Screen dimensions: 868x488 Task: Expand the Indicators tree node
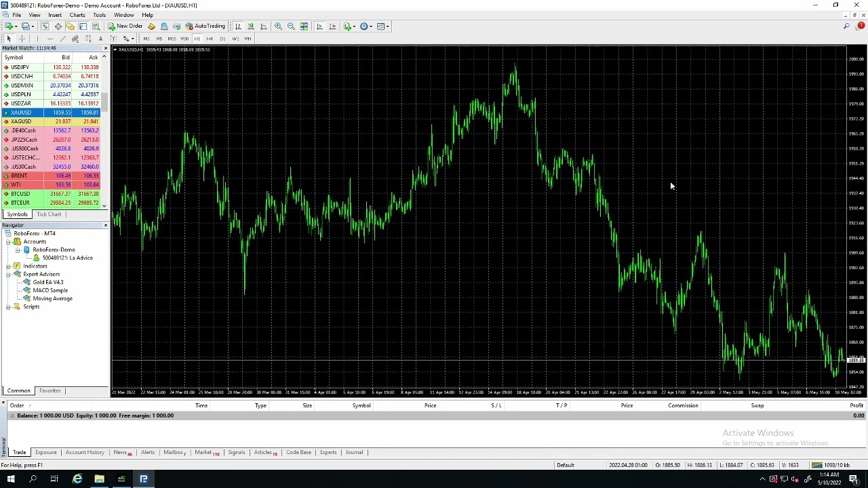coord(8,266)
